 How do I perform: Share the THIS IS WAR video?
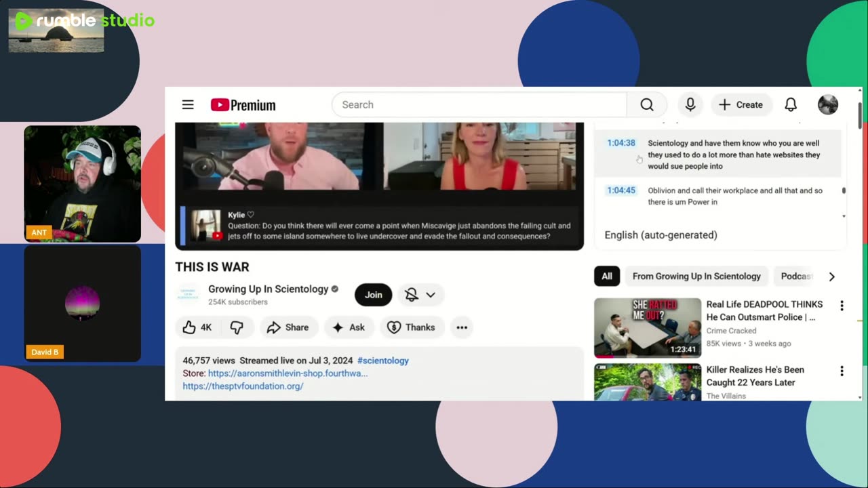288,327
